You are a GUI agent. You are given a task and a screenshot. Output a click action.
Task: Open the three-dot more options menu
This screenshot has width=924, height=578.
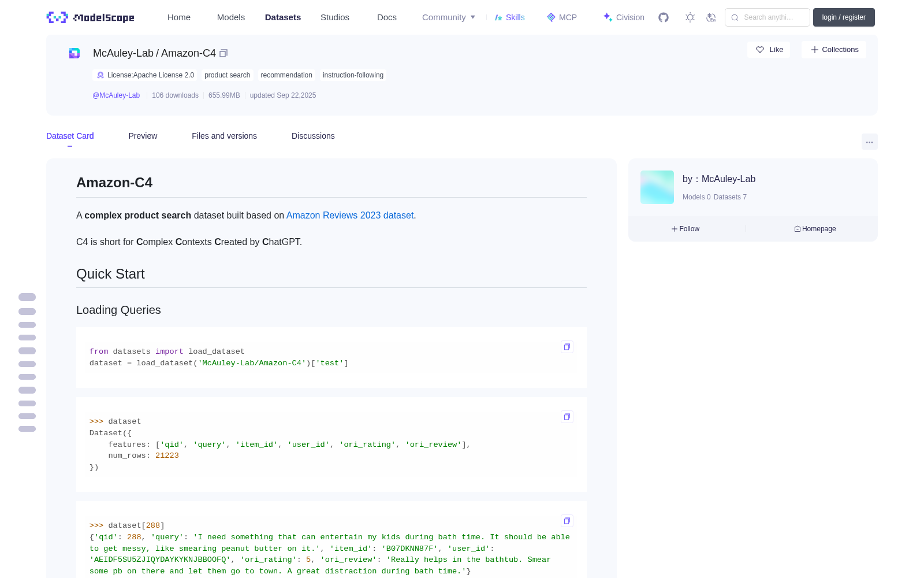[x=870, y=142]
